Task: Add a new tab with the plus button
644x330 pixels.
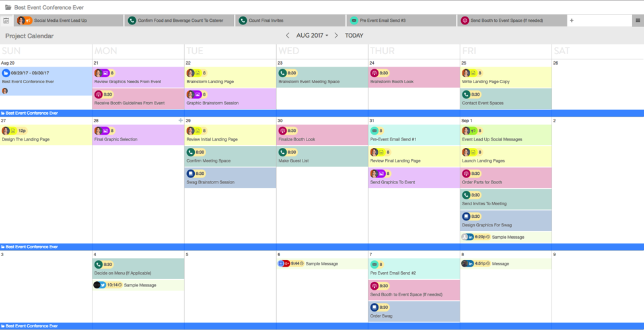Action: pyautogui.click(x=572, y=20)
